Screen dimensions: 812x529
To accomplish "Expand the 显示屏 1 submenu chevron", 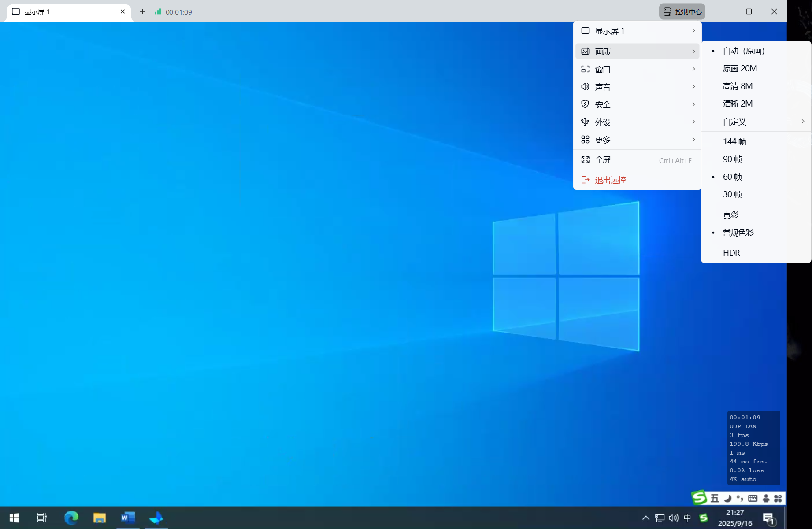I will click(x=693, y=31).
